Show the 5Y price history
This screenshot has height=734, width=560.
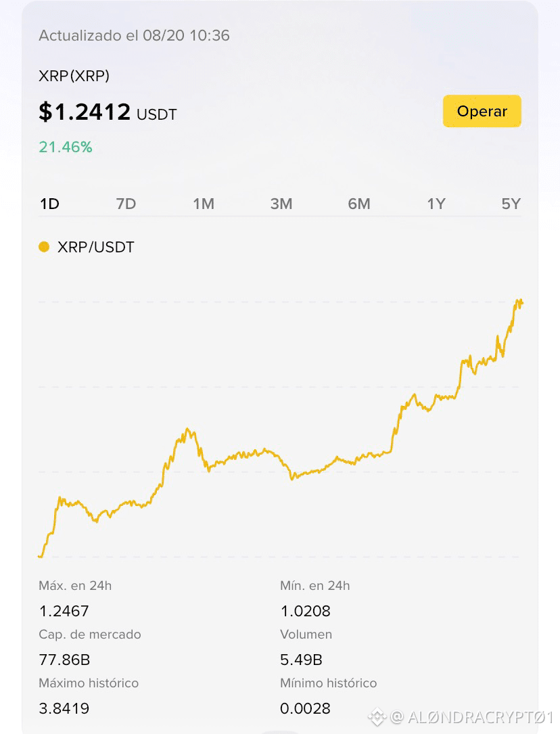[511, 204]
